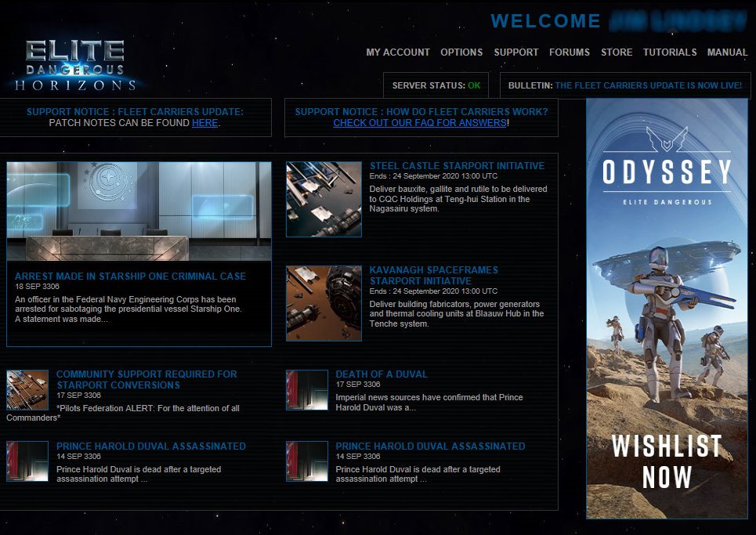Open the left-column 'Prince Harold Duval Assassinated' headline

click(151, 446)
